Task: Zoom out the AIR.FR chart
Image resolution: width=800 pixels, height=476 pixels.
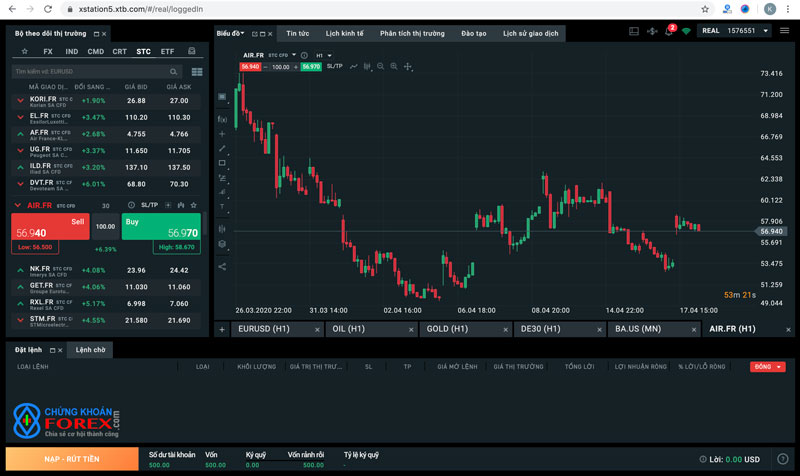Action: (381, 66)
